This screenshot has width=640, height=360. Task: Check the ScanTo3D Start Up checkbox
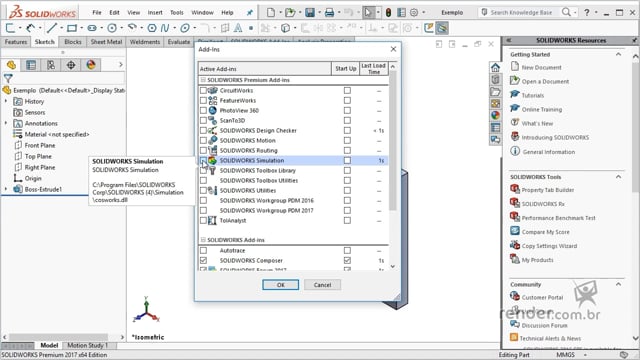click(347, 120)
